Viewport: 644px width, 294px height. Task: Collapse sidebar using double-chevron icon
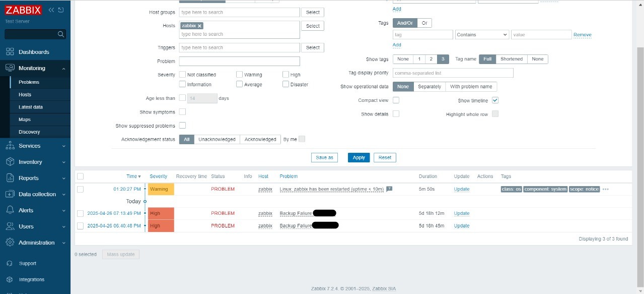pos(51,10)
